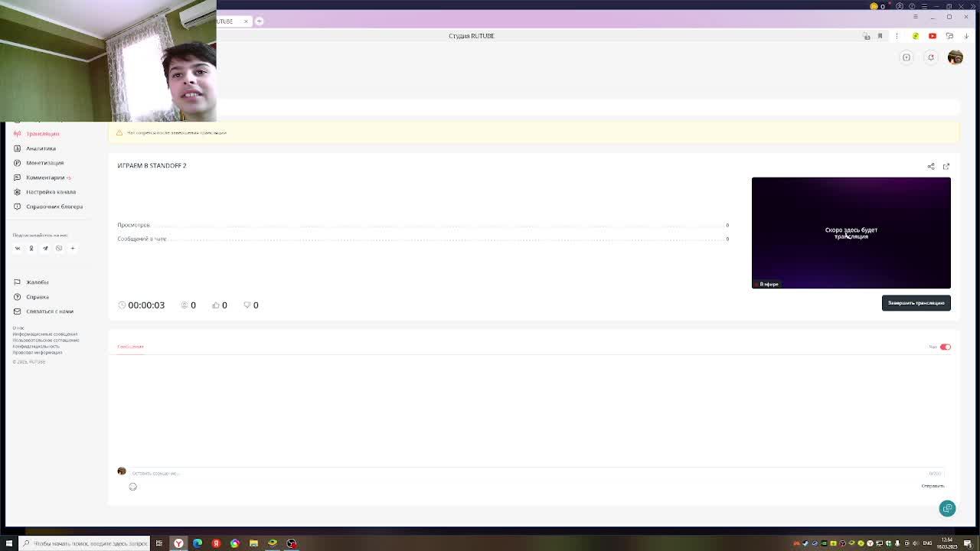Click the stream preview thumbnail
This screenshot has width=980, height=551.
pos(851,233)
